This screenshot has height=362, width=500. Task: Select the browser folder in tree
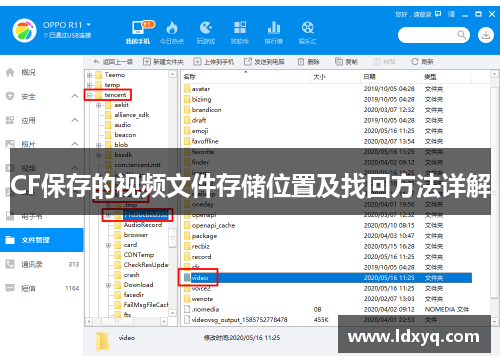click(136, 235)
